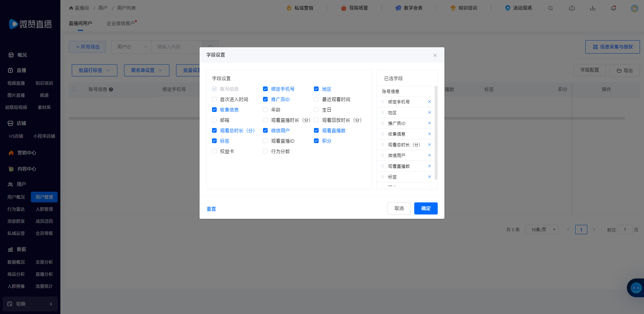Image resolution: width=644 pixels, height=314 pixels.
Task: Open notification bell in top bar
Action: pos(613,8)
